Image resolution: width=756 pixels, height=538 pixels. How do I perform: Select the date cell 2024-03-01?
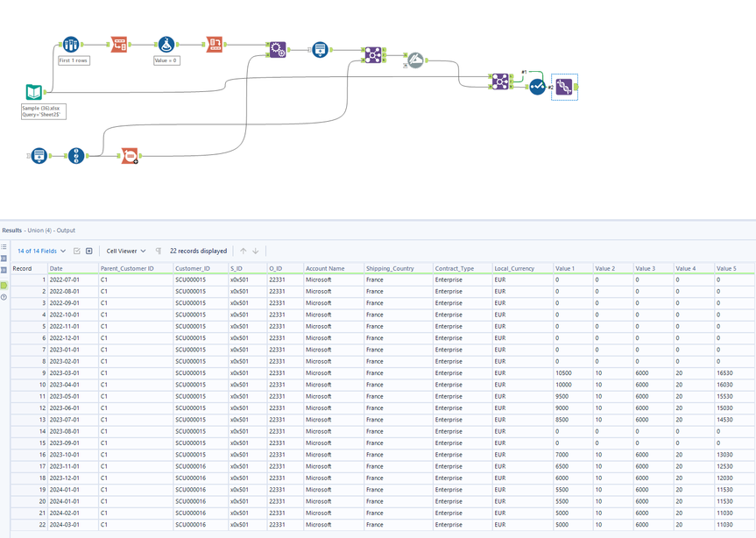(x=74, y=525)
